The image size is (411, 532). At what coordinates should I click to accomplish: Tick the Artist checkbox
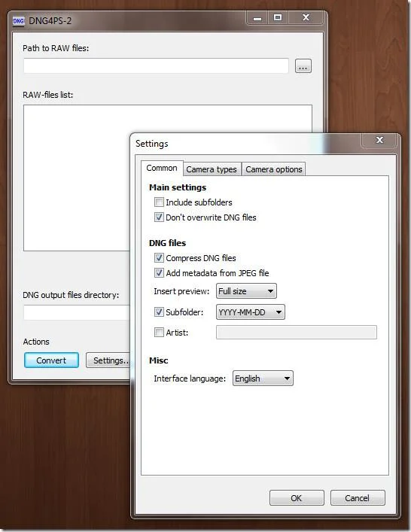159,332
